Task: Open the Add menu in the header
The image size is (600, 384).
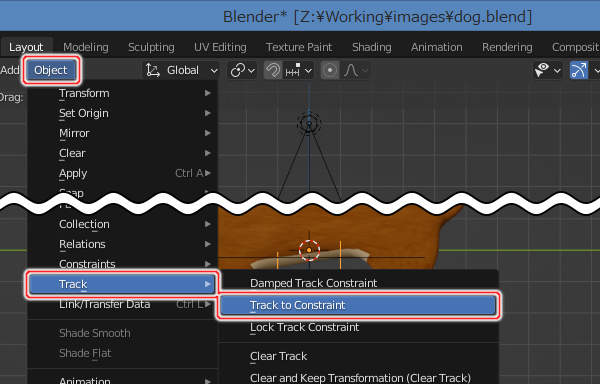Action: 10,70
